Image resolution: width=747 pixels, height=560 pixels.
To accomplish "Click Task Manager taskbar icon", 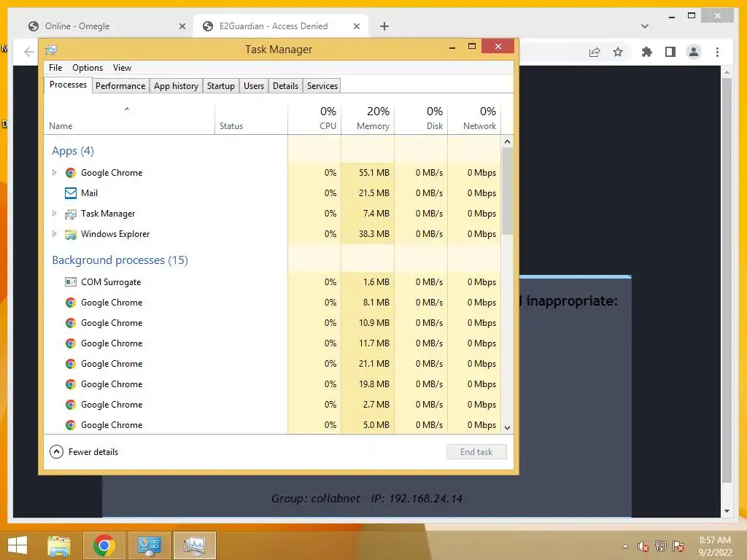I will pyautogui.click(x=194, y=545).
